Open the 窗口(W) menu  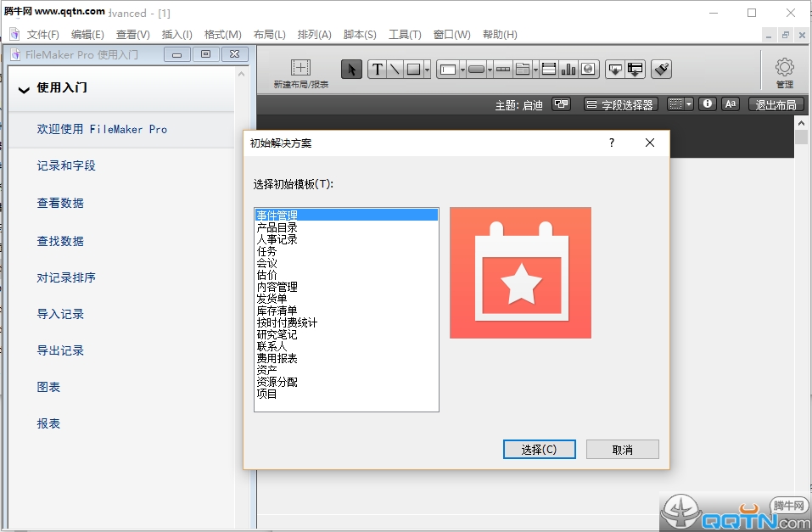pos(451,34)
